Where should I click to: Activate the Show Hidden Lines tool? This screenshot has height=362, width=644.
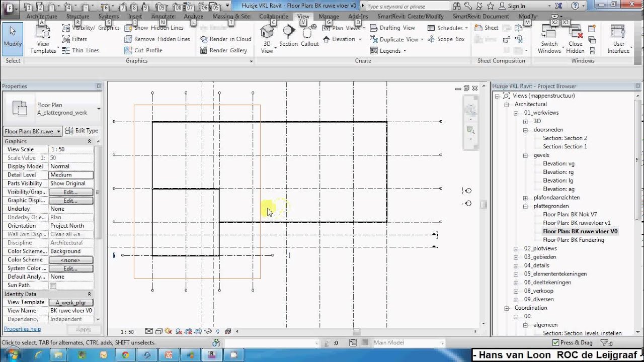153,28
